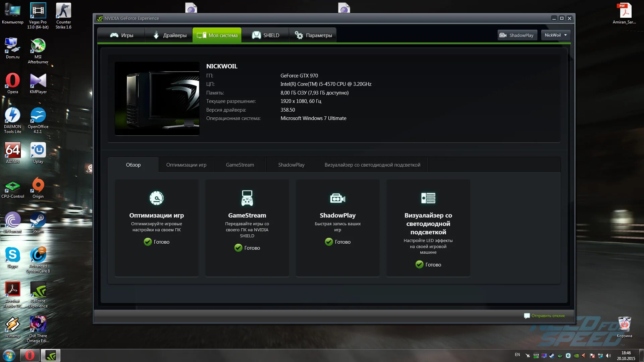644x362 pixels.
Task: Open Визуалайзер со светодиодной подсветкой sub-tab
Action: point(372,165)
